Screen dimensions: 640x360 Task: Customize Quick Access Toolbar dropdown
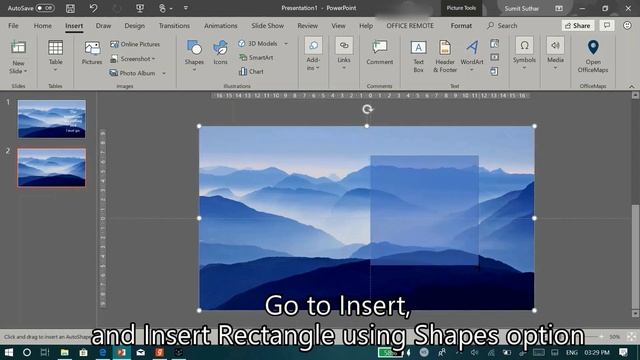(x=186, y=8)
